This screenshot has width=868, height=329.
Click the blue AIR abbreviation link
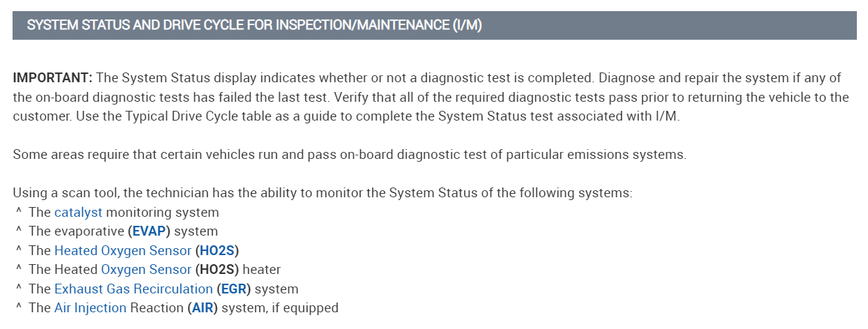point(202,307)
